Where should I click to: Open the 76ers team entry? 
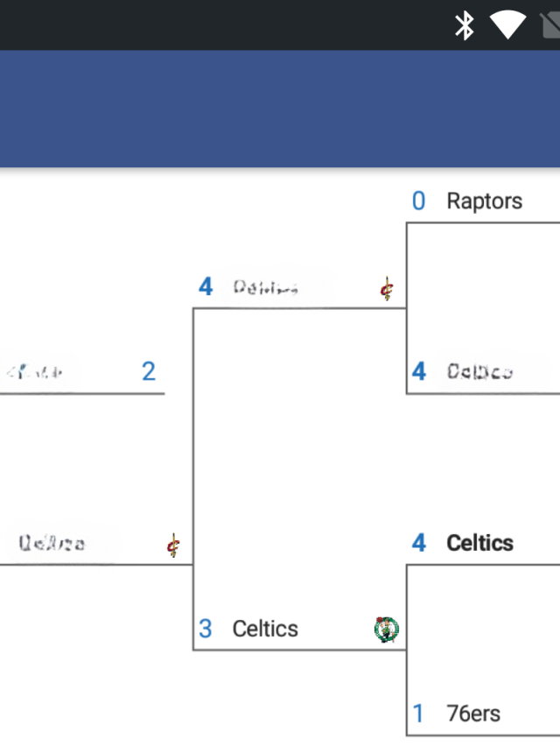coord(473,714)
